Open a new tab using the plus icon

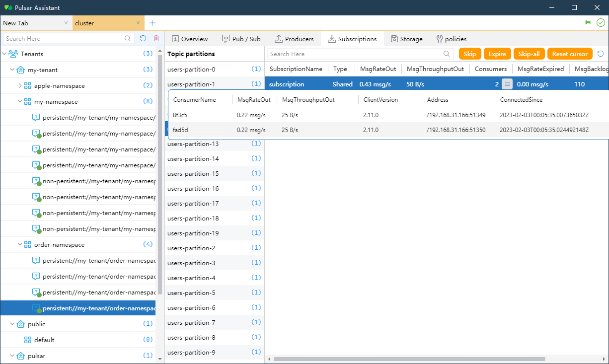[152, 23]
